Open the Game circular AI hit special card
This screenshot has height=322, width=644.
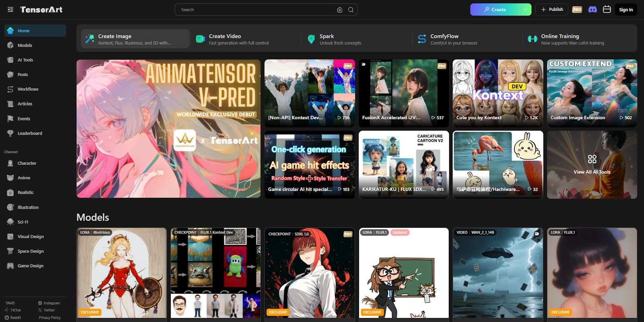[x=310, y=164]
